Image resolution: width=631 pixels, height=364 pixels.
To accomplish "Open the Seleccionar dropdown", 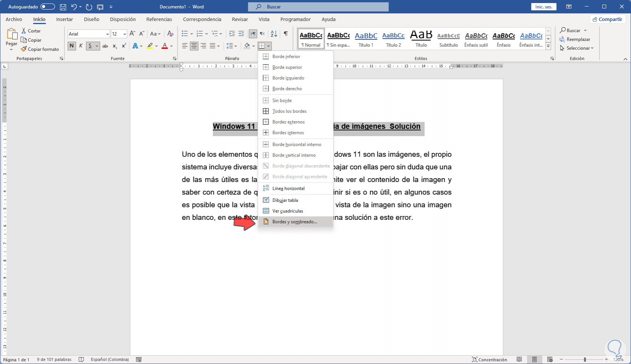I will pos(577,48).
